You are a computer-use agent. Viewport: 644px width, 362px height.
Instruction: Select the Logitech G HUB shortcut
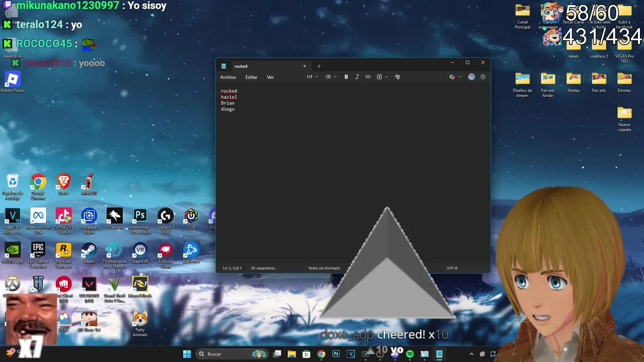click(166, 221)
